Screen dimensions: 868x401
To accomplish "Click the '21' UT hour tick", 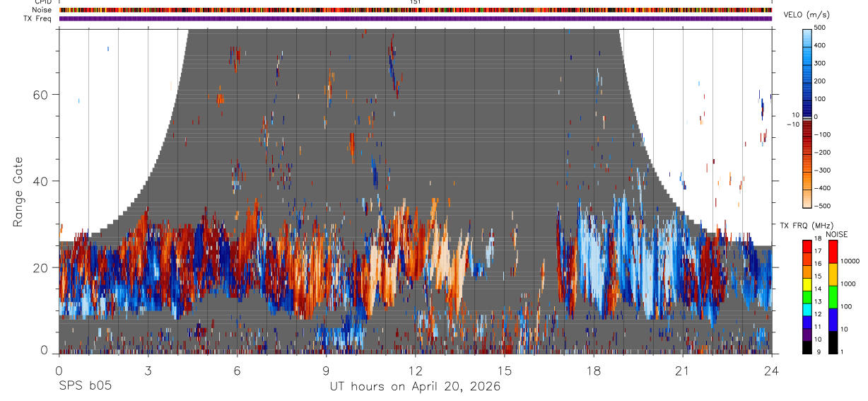I will [683, 371].
